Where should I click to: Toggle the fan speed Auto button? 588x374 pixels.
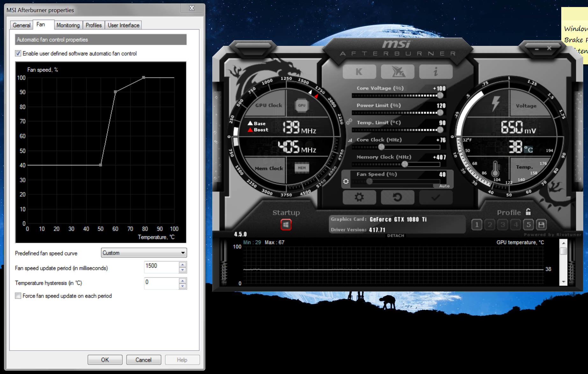(x=444, y=186)
